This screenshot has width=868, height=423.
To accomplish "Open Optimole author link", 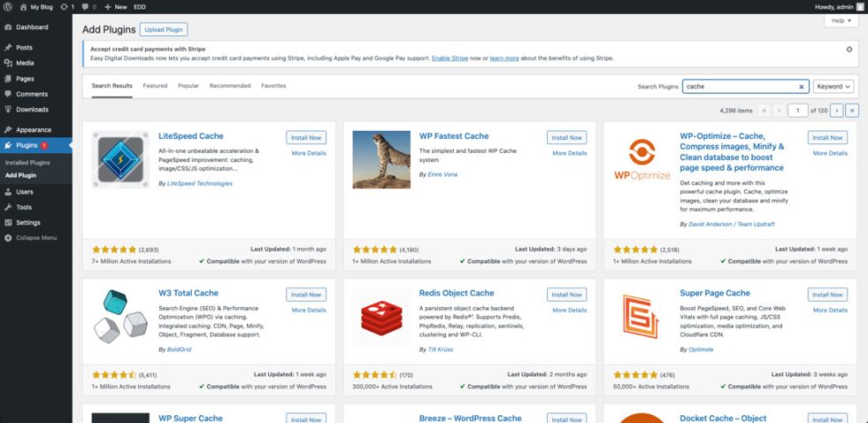I will [701, 349].
